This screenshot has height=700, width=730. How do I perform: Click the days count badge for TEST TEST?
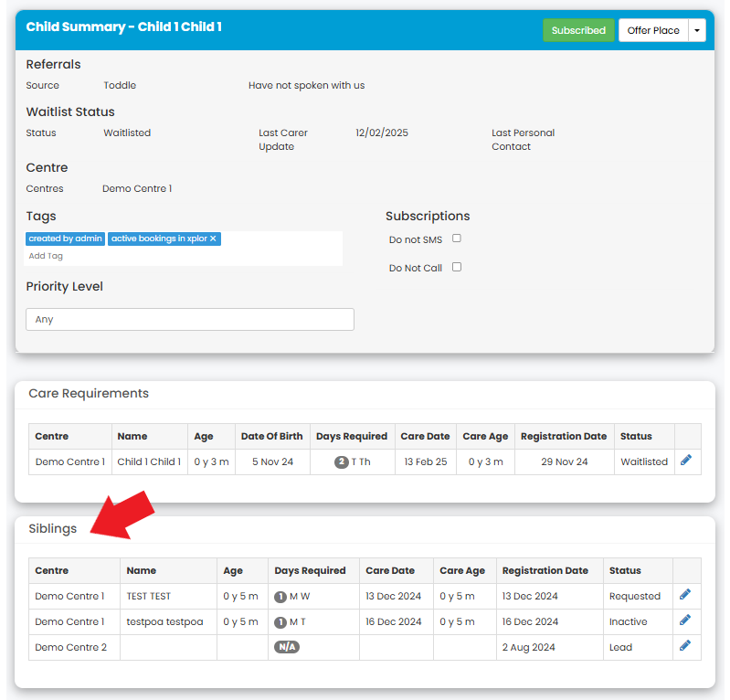tap(280, 596)
